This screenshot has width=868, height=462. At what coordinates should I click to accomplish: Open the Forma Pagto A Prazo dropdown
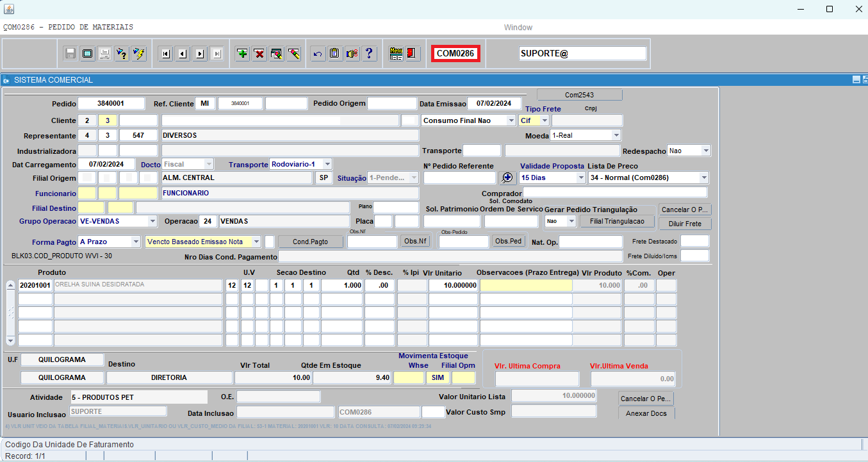[x=136, y=242]
